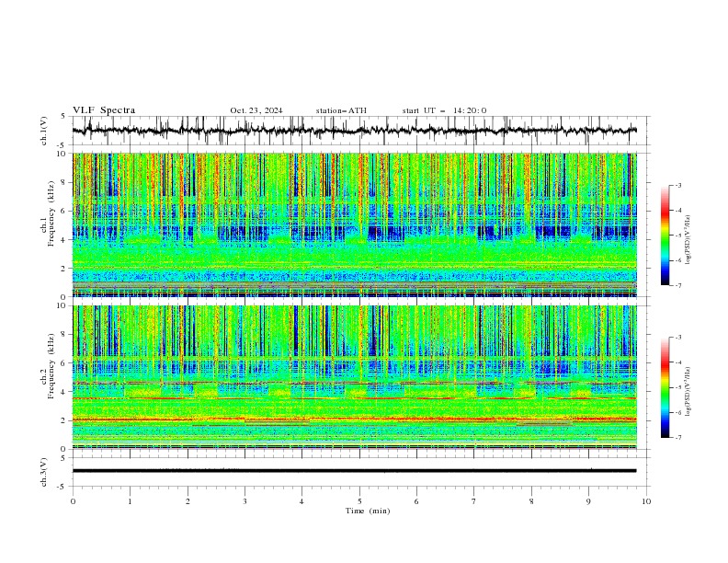This screenshot has width=728, height=563.
Task: Click the '4' kHz tick of ch.2 spectrogram
Action: click(65, 392)
